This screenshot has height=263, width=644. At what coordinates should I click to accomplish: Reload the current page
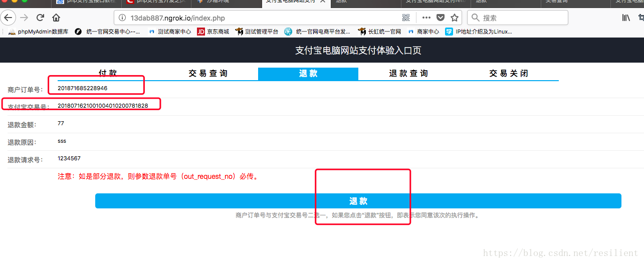[40, 18]
